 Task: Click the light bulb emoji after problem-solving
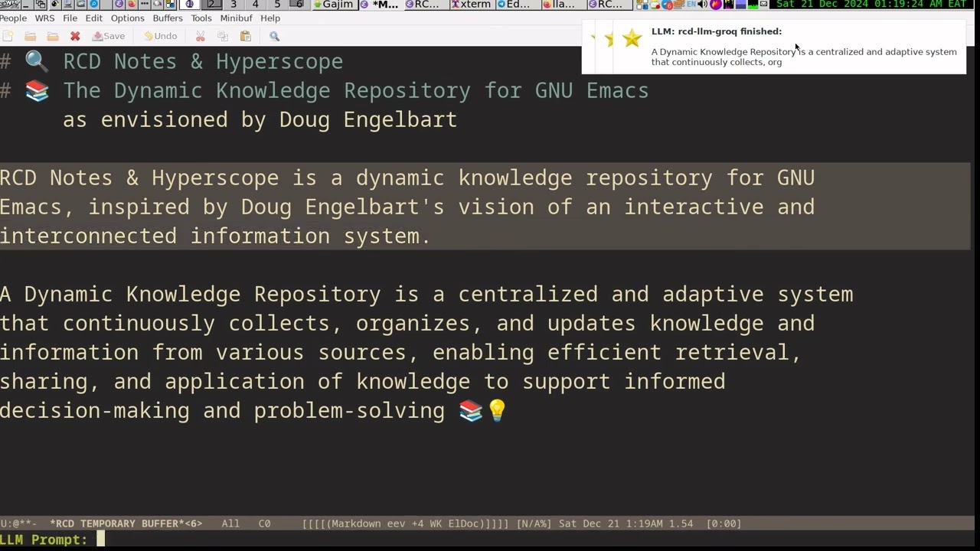point(497,410)
